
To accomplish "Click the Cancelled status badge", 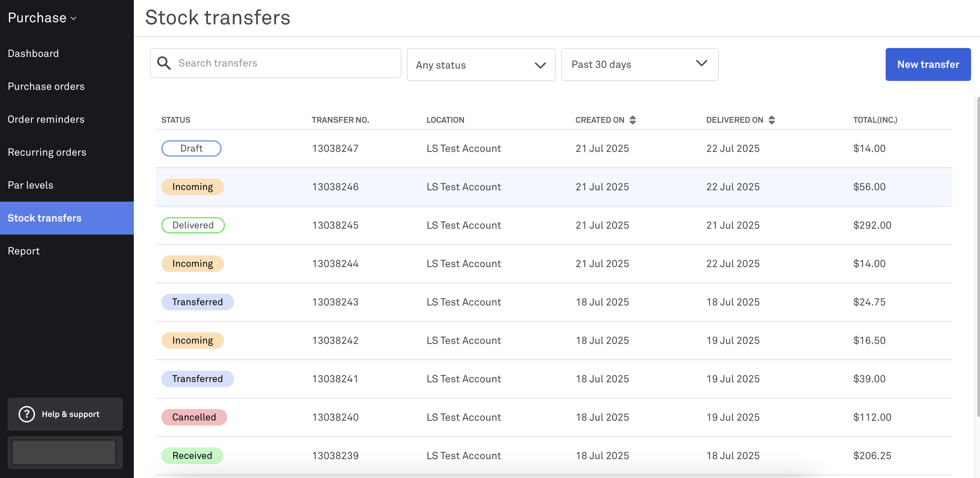I will pyautogui.click(x=194, y=418).
